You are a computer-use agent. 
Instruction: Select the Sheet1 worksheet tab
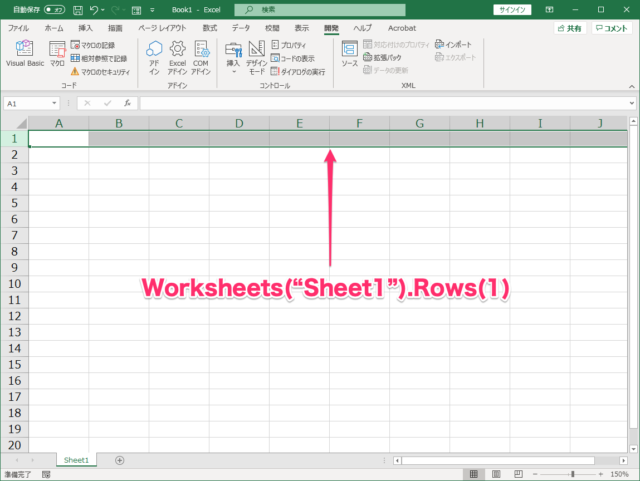[x=76, y=460]
